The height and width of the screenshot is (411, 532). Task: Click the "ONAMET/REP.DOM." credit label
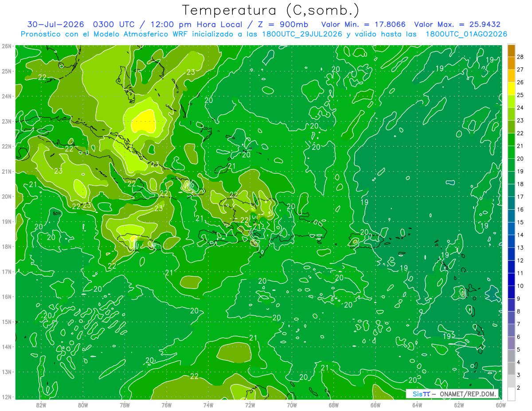[467, 394]
